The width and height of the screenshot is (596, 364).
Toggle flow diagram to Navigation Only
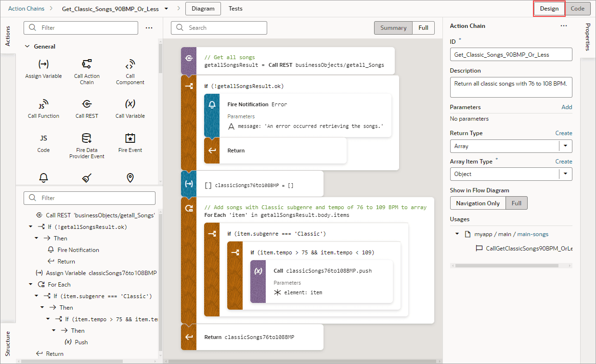point(478,203)
